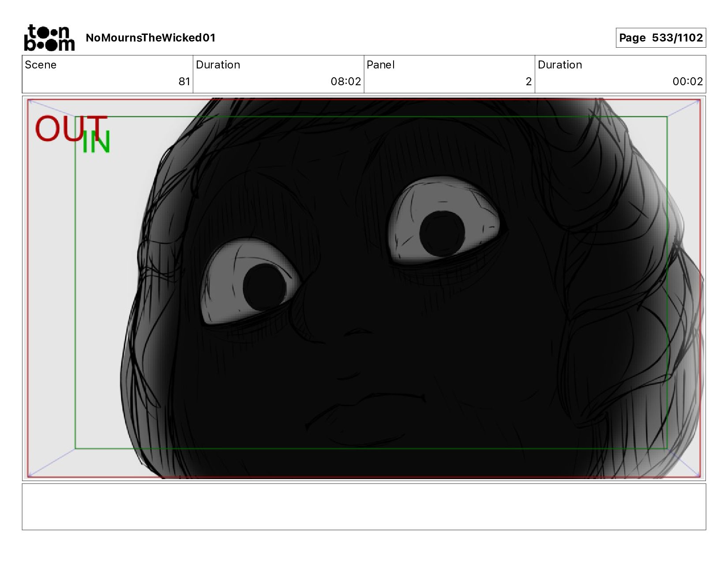Click the empty notes box below the panel

pyautogui.click(x=364, y=506)
